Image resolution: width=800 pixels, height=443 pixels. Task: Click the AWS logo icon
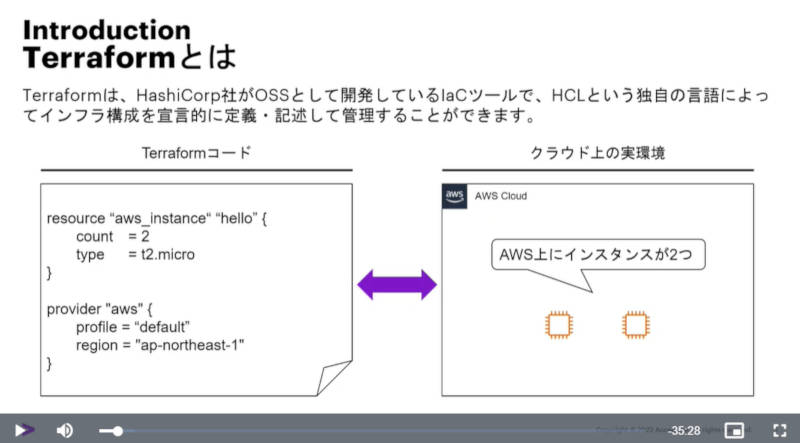click(x=454, y=196)
